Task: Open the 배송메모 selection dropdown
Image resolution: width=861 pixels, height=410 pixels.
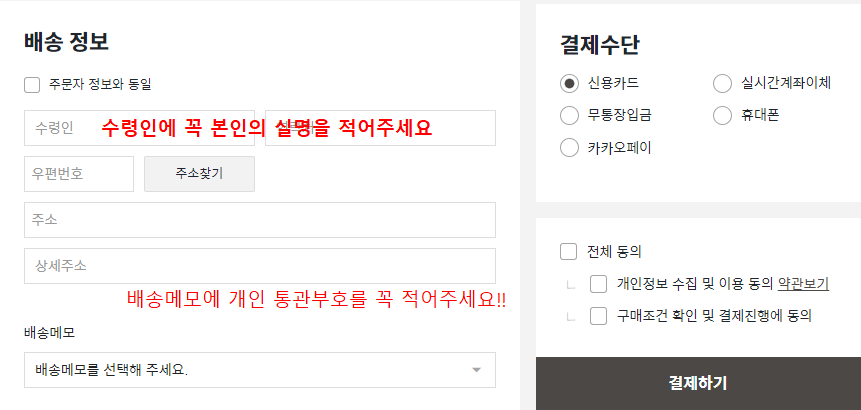Action: click(x=250, y=370)
